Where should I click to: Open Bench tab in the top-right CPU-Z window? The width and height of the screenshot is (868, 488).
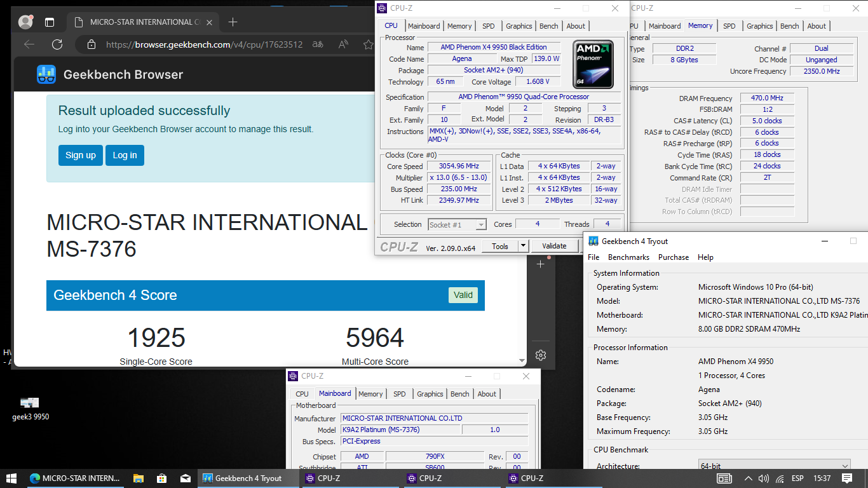[x=790, y=26]
